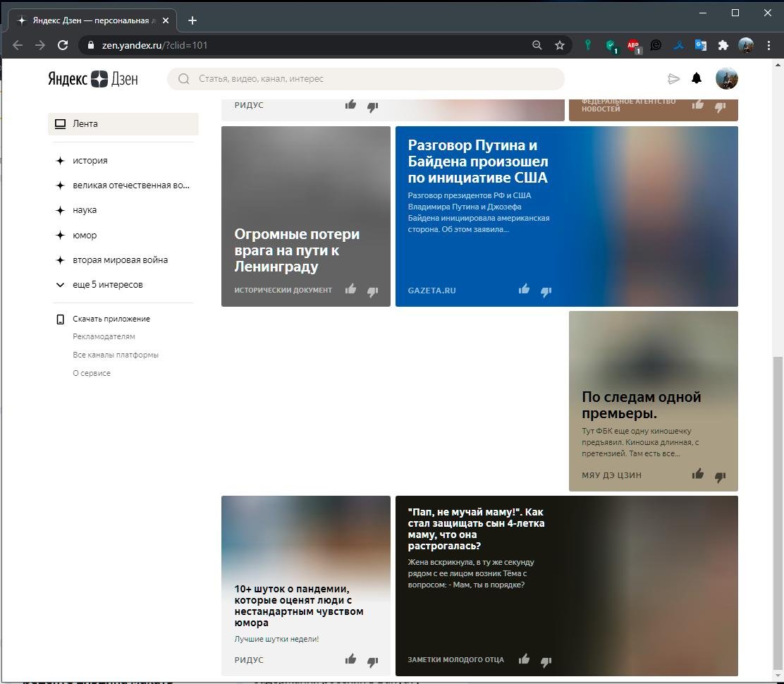Open the Adblock Plus extension
Screen dimensions: 784x684
tap(634, 46)
